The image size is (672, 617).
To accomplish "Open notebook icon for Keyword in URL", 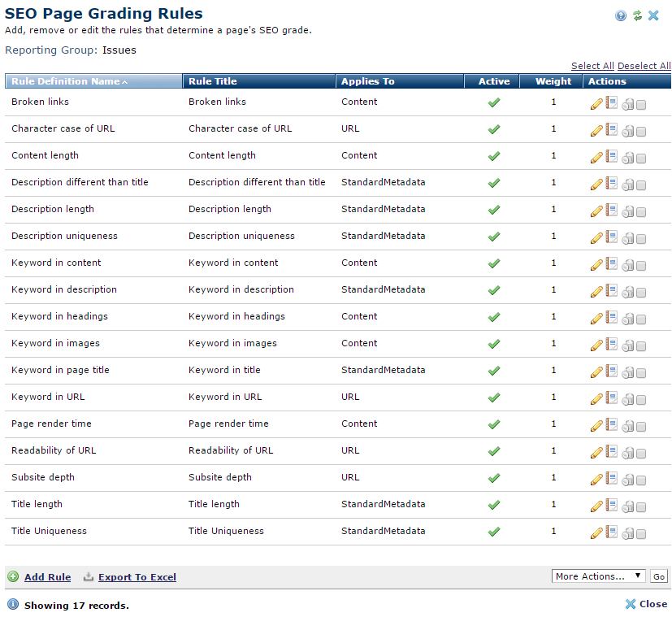I will click(612, 398).
